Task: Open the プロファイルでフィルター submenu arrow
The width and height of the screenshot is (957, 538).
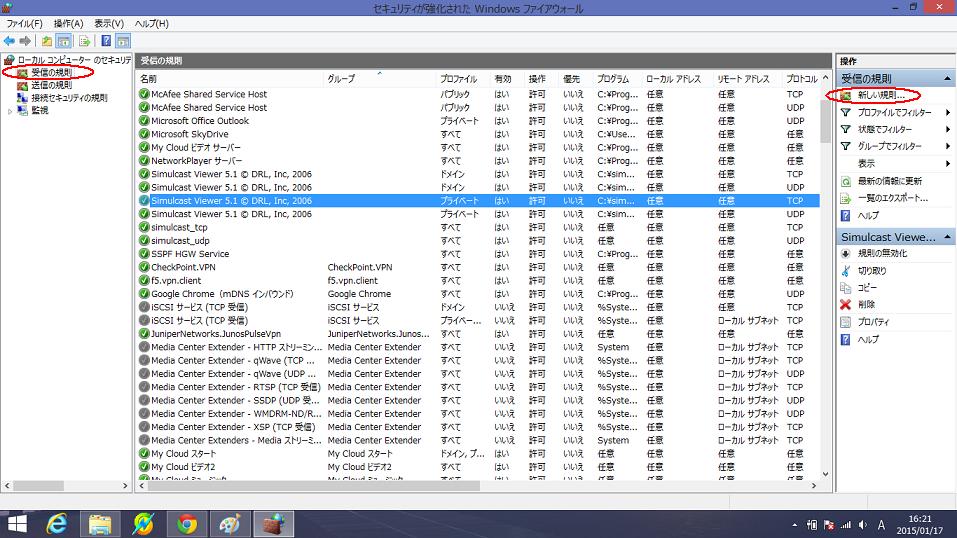Action: pyautogui.click(x=948, y=113)
